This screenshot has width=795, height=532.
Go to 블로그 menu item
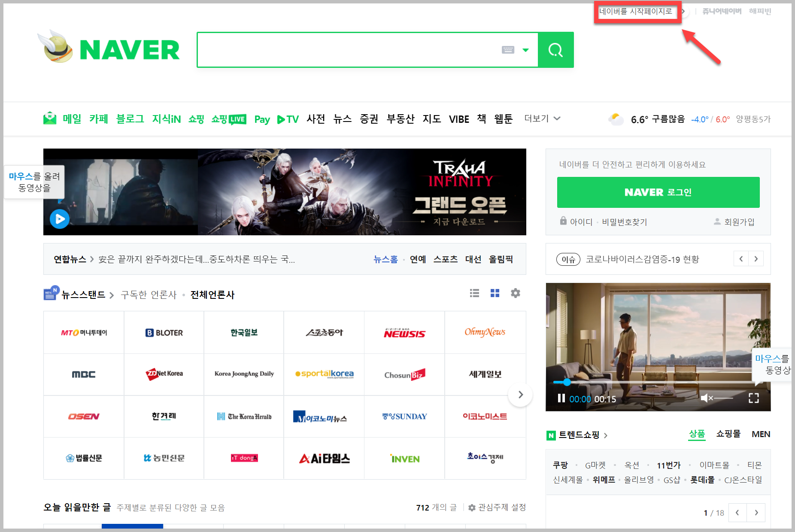point(130,119)
